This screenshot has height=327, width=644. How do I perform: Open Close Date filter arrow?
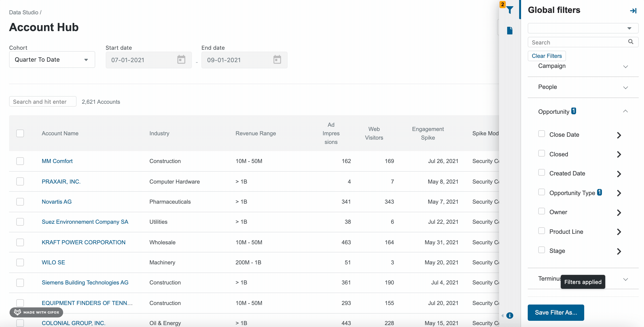pyautogui.click(x=619, y=135)
